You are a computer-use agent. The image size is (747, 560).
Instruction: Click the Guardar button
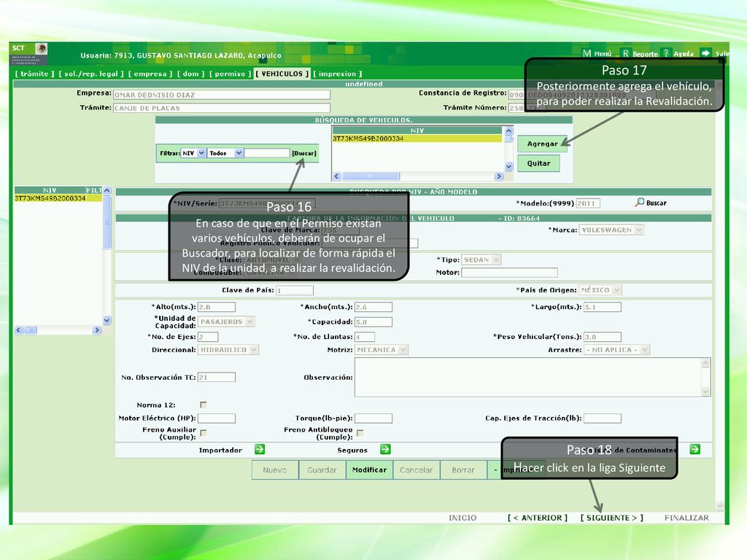[322, 470]
